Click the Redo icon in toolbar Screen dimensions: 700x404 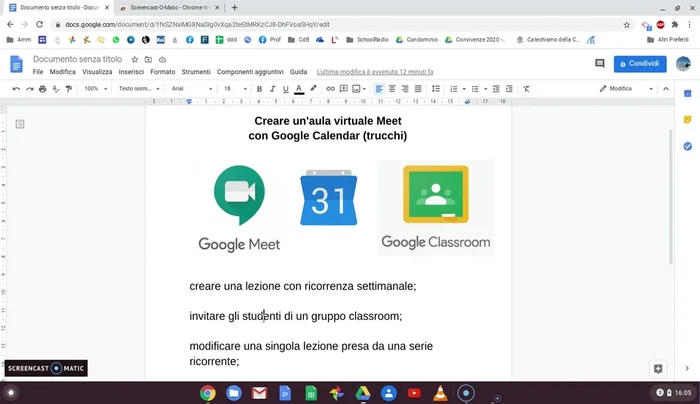point(29,89)
